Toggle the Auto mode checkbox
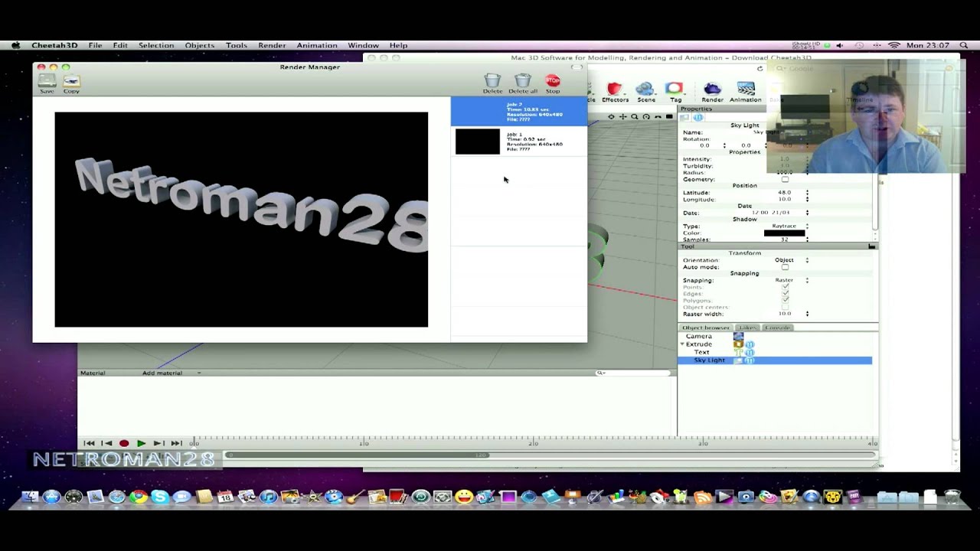 tap(785, 267)
